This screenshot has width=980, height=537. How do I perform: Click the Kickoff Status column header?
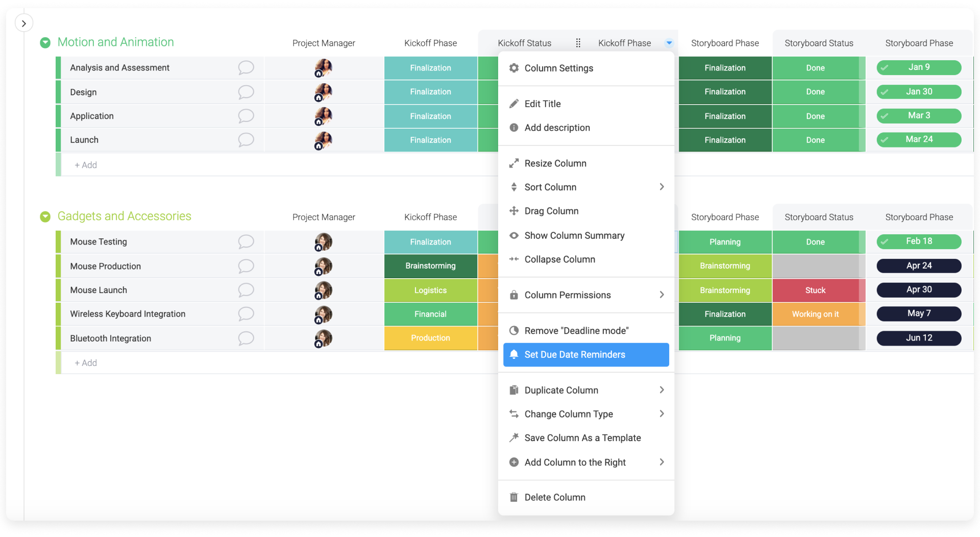(x=524, y=43)
